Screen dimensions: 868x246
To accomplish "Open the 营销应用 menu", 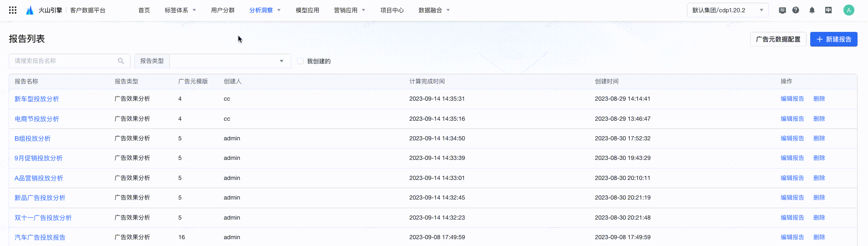I will pyautogui.click(x=349, y=10).
